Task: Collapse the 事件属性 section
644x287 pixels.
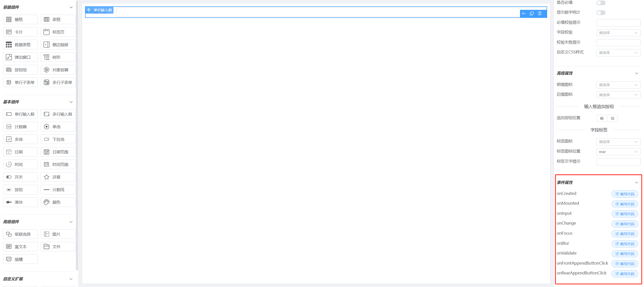Action: pyautogui.click(x=637, y=183)
